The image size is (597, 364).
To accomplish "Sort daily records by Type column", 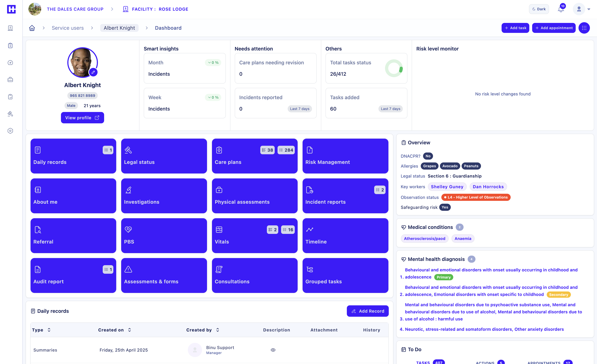I will (x=49, y=330).
